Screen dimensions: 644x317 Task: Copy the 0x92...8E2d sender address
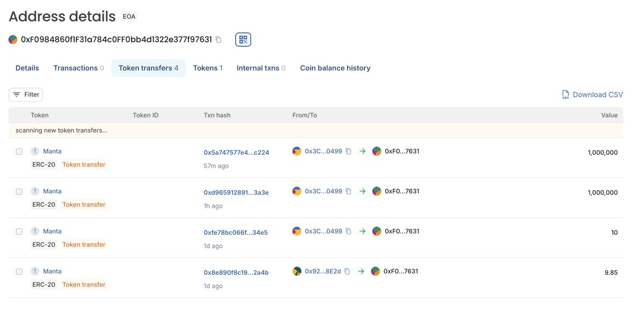[x=347, y=271]
